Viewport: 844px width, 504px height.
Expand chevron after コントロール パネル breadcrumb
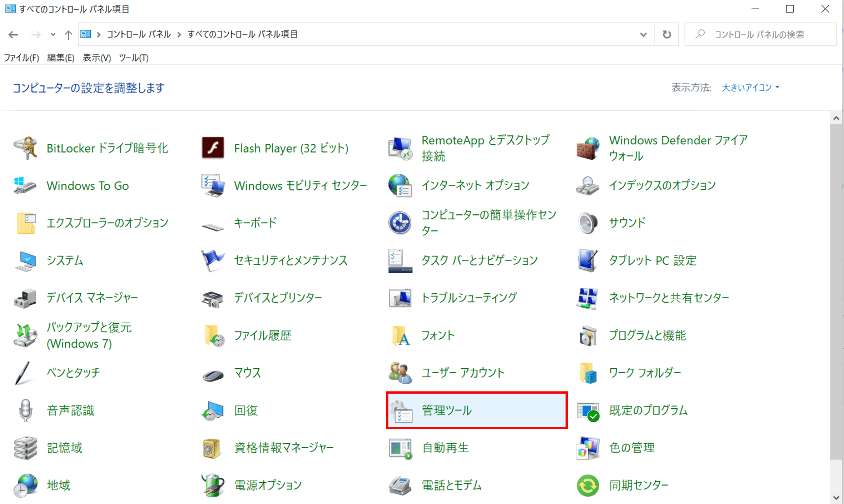click(x=179, y=35)
